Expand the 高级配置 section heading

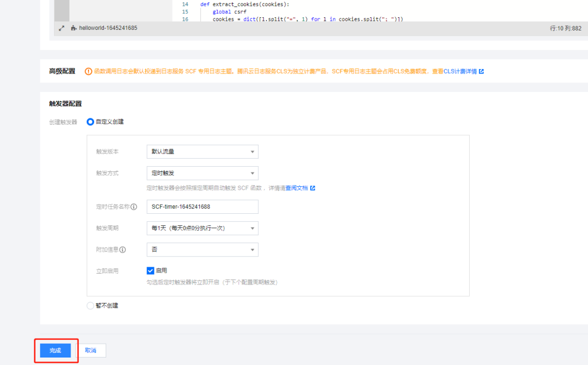tap(62, 71)
